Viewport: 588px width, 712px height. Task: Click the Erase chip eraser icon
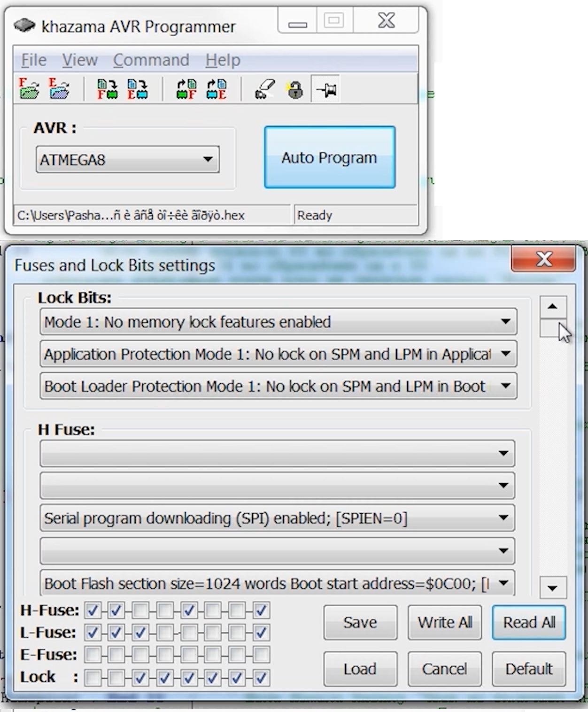(264, 89)
